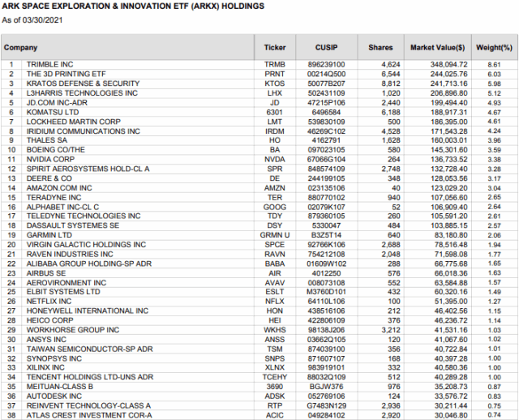Screen dimensions: 519x420
Task: Click the GRMN U ticker cell
Action: coord(275,235)
